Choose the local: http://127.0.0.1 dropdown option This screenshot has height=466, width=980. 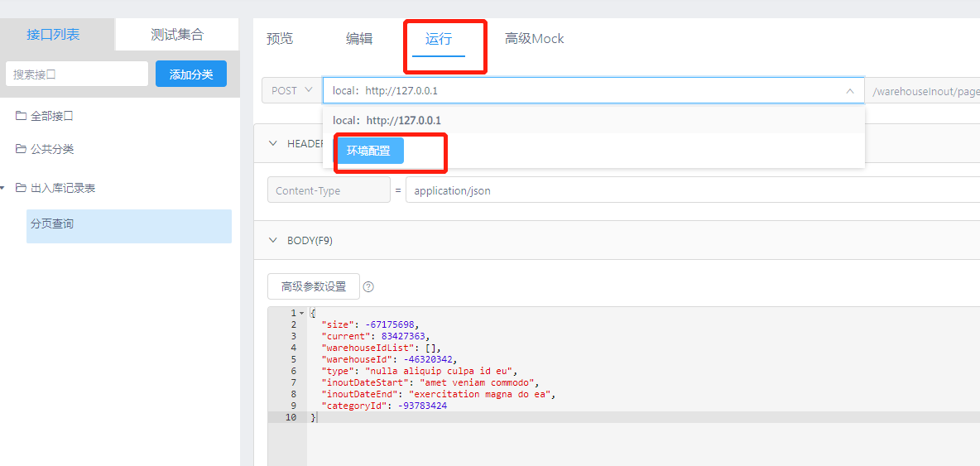point(593,120)
